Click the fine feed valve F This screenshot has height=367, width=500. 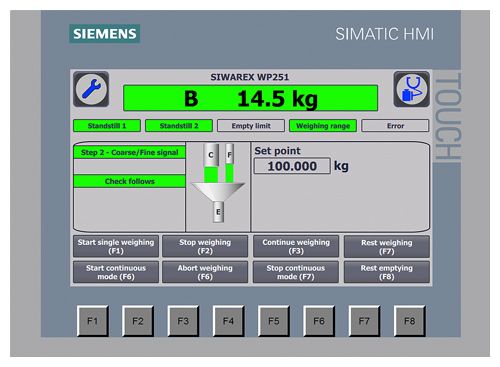pyautogui.click(x=229, y=154)
